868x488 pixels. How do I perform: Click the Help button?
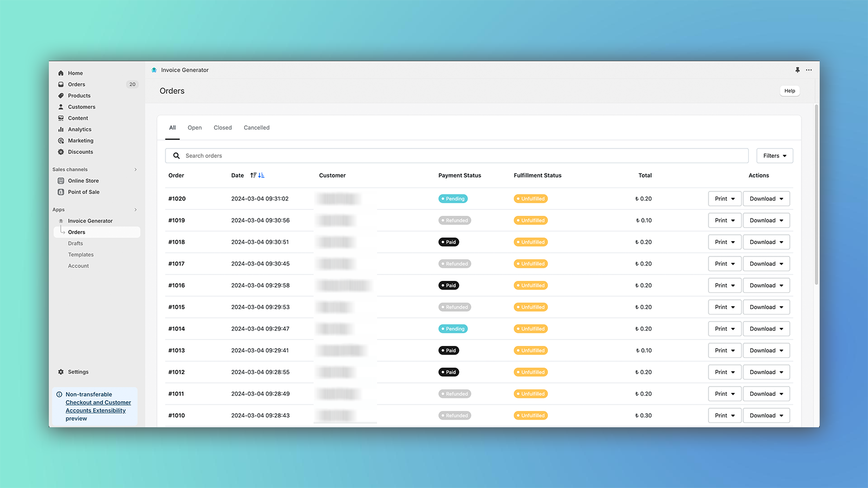coord(789,91)
